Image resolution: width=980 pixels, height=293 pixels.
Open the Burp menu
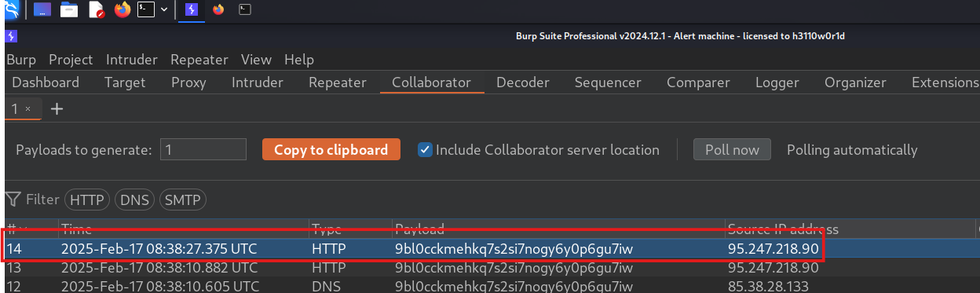pyautogui.click(x=21, y=60)
